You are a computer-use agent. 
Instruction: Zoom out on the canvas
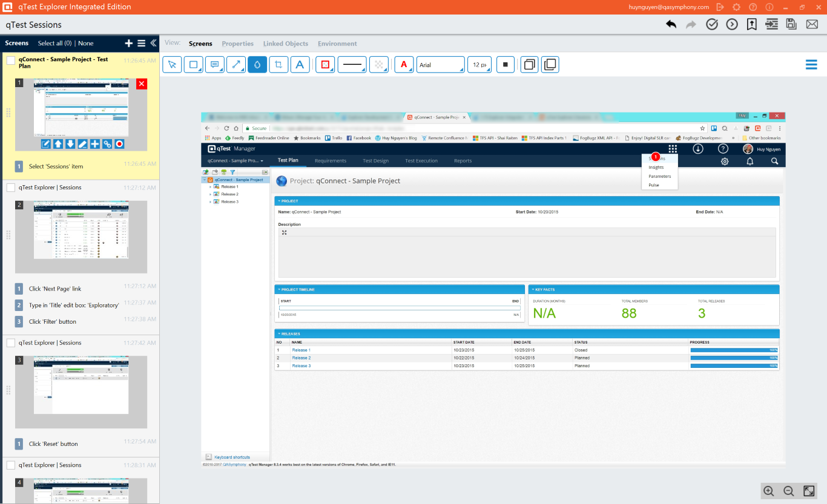coord(789,491)
